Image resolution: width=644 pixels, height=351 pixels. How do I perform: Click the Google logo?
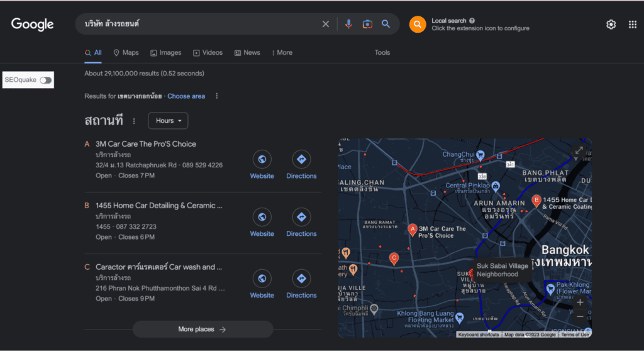32,25
